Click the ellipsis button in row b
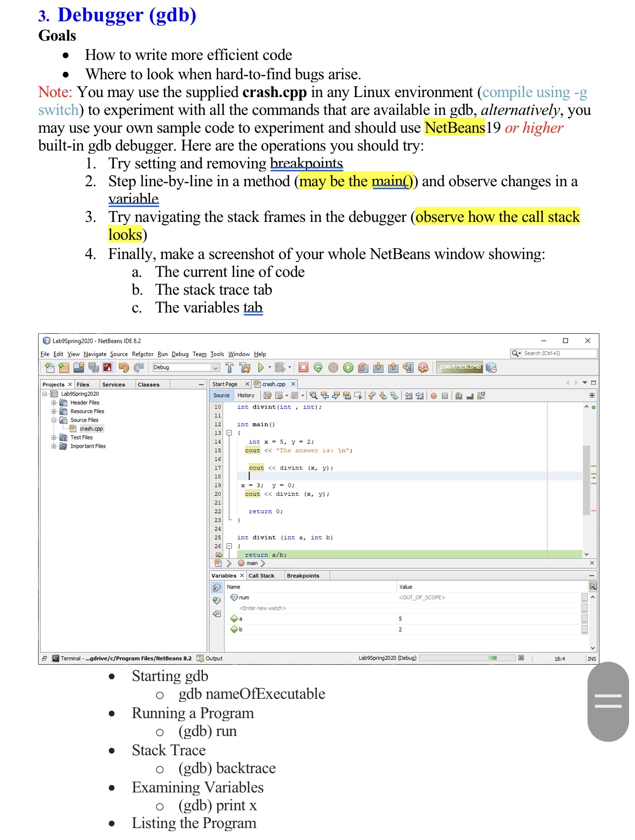Viewport: 635px width, 840px height. click(585, 630)
